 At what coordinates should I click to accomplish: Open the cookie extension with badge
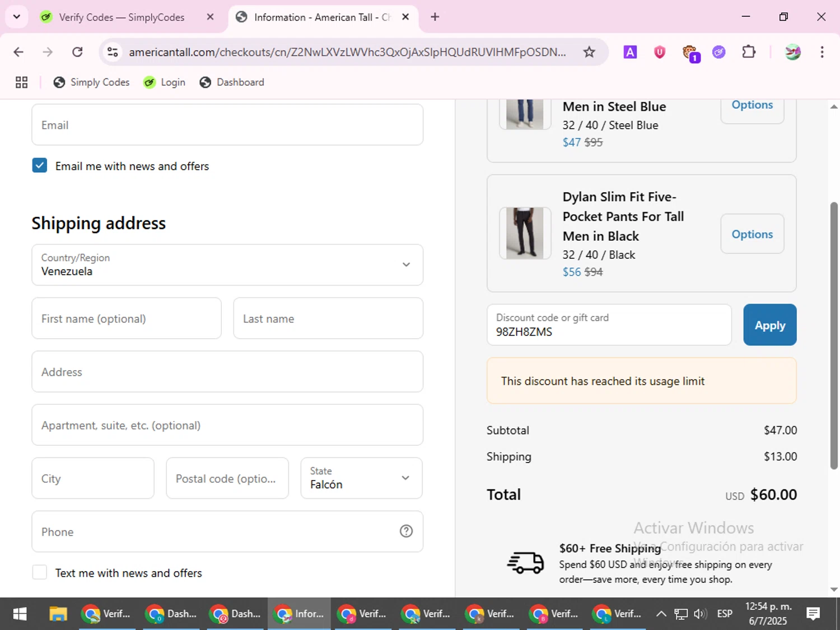pyautogui.click(x=690, y=53)
